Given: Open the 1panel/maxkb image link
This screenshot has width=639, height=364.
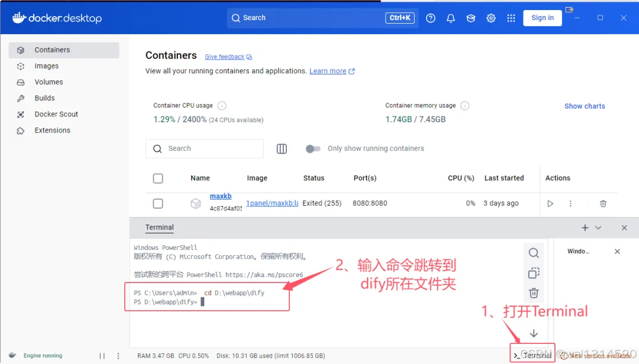Looking at the screenshot, I should point(272,203).
